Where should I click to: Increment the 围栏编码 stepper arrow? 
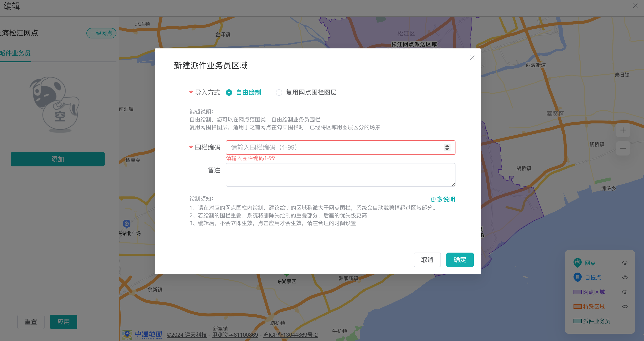(x=447, y=146)
